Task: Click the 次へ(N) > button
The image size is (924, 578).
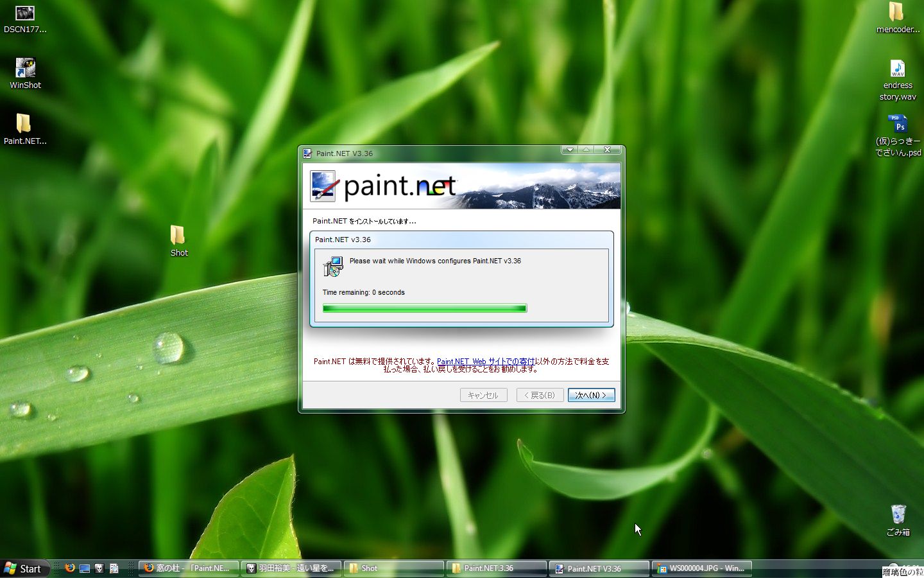Action: [x=591, y=395]
